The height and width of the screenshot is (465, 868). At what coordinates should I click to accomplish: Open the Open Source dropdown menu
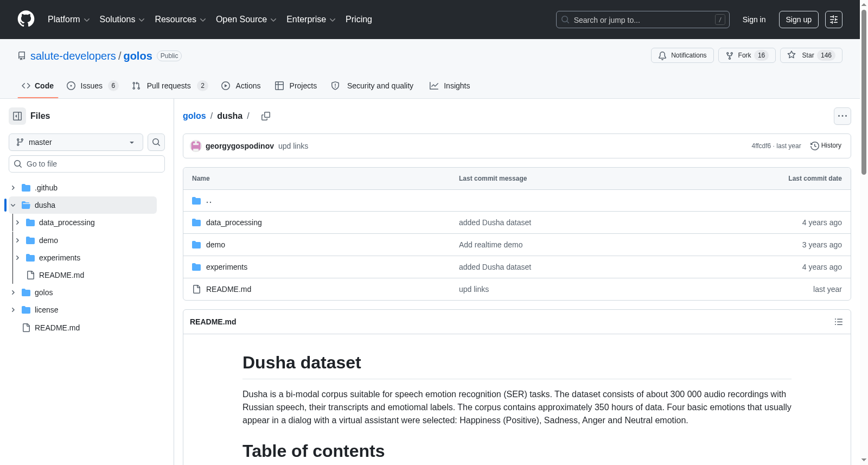[x=246, y=20]
